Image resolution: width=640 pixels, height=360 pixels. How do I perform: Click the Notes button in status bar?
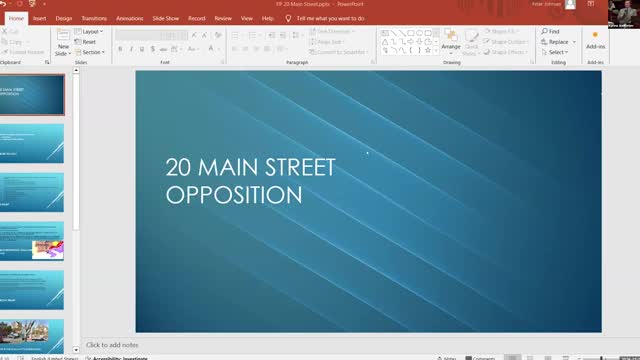click(x=446, y=358)
